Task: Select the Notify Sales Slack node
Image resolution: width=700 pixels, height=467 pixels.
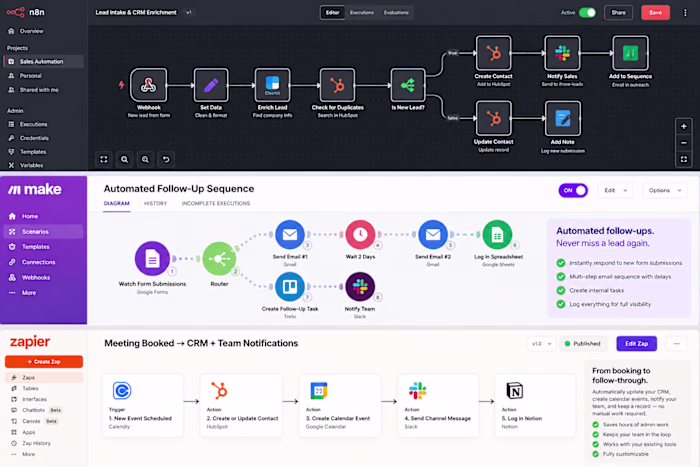Action: (562, 53)
